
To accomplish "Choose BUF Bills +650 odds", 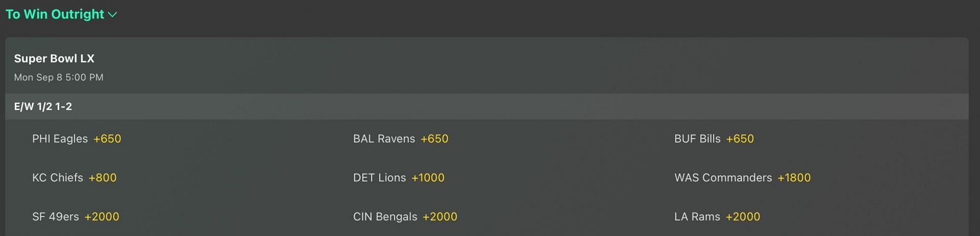I will pyautogui.click(x=740, y=139).
